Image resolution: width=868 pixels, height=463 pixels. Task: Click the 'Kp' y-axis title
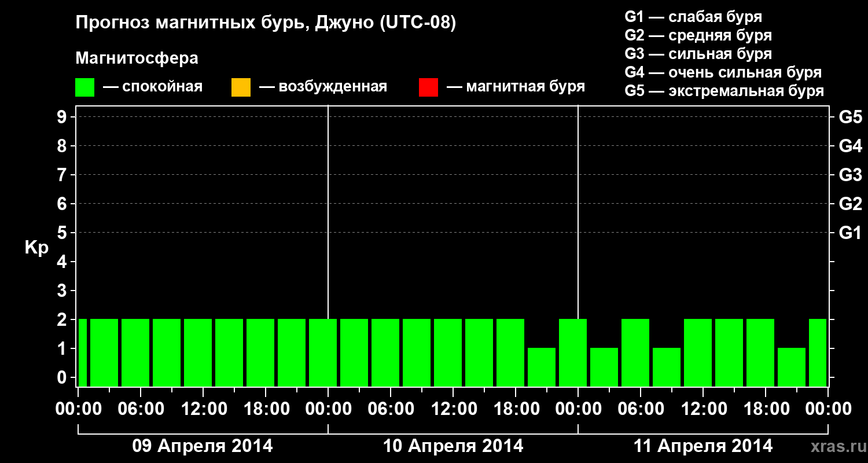click(x=36, y=248)
